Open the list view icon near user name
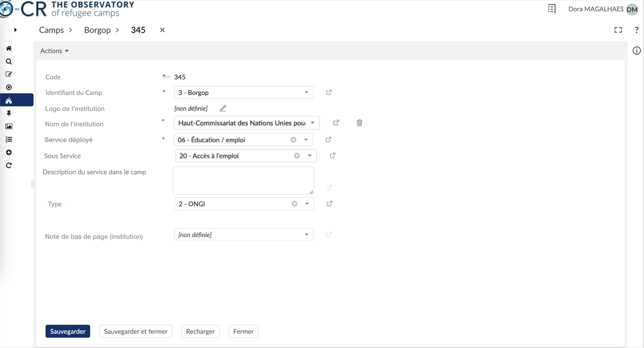 pyautogui.click(x=551, y=8)
